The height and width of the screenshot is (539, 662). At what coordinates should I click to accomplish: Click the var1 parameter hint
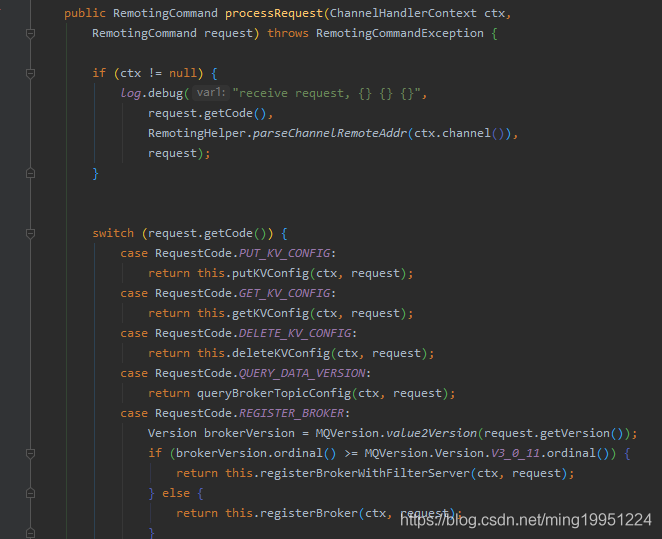click(x=210, y=93)
